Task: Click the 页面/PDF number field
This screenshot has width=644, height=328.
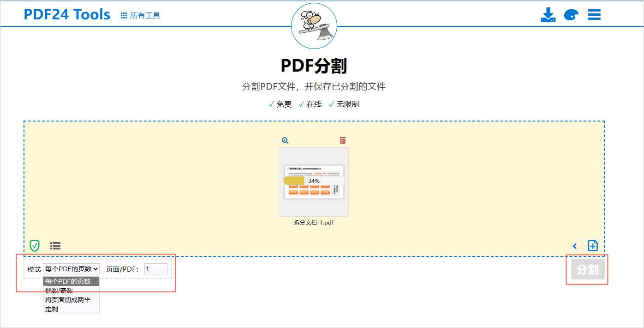Action: pyautogui.click(x=156, y=269)
